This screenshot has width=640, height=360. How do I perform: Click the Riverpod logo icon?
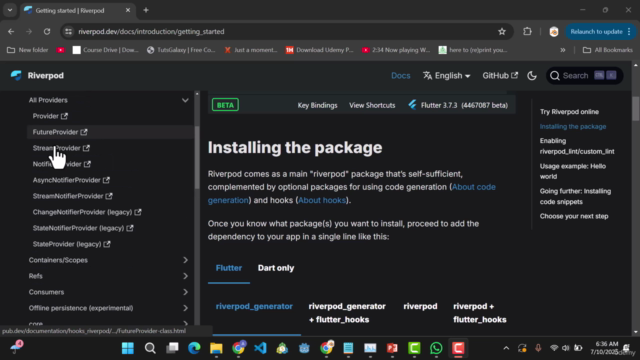pos(16,76)
